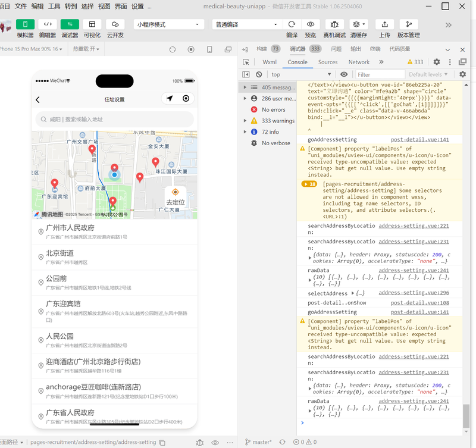This screenshot has width=476, height=448.
Task: Click the 上传 upload icon
Action: (384, 24)
